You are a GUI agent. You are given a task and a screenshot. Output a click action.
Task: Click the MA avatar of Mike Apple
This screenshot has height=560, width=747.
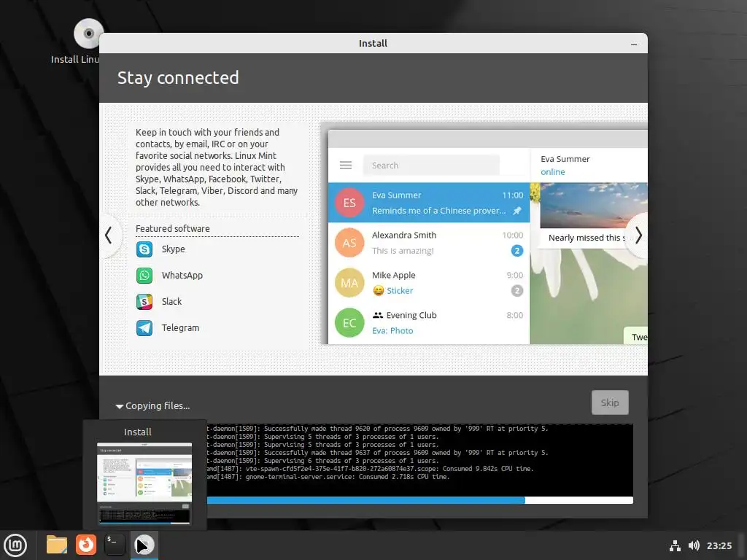pos(349,283)
